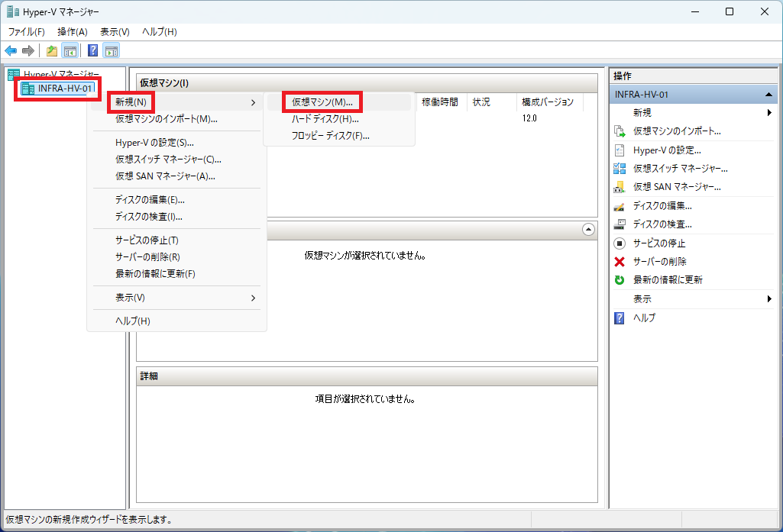This screenshot has width=783, height=532.
Task: Open the 操作(A) menu
Action: click(x=73, y=32)
